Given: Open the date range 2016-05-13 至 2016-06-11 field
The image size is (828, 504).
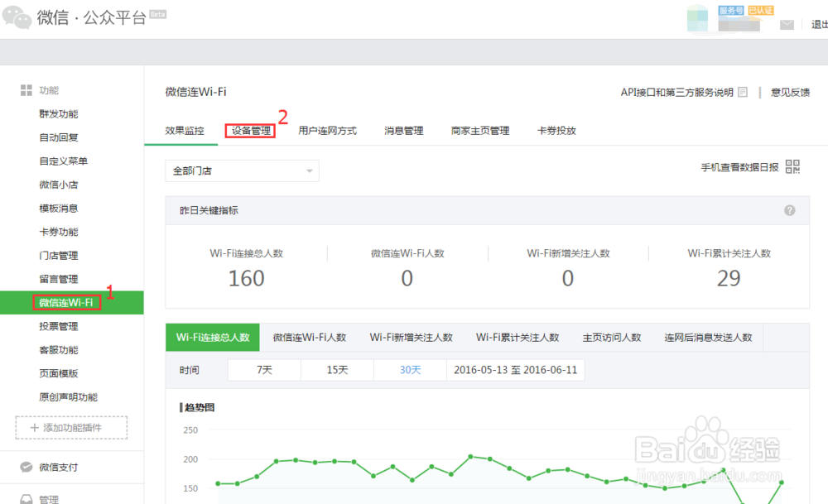Looking at the screenshot, I should (515, 370).
